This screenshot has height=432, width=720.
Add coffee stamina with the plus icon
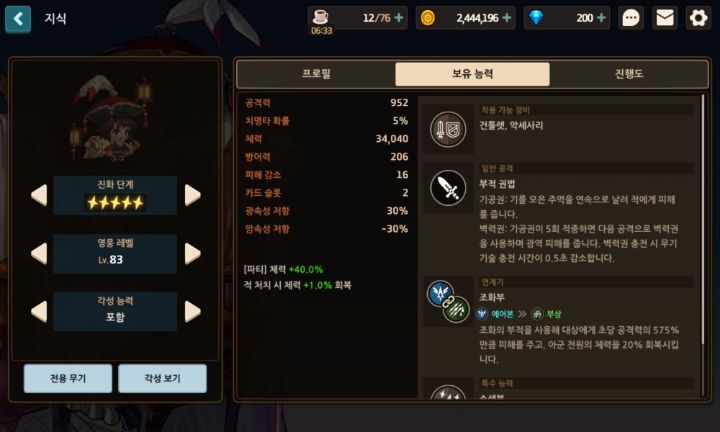pos(399,18)
